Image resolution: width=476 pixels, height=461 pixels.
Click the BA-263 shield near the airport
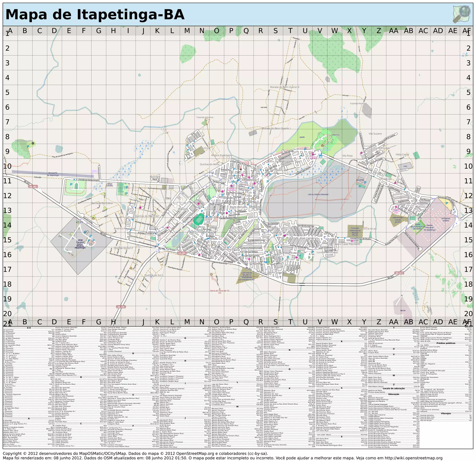pyautogui.click(x=33, y=186)
